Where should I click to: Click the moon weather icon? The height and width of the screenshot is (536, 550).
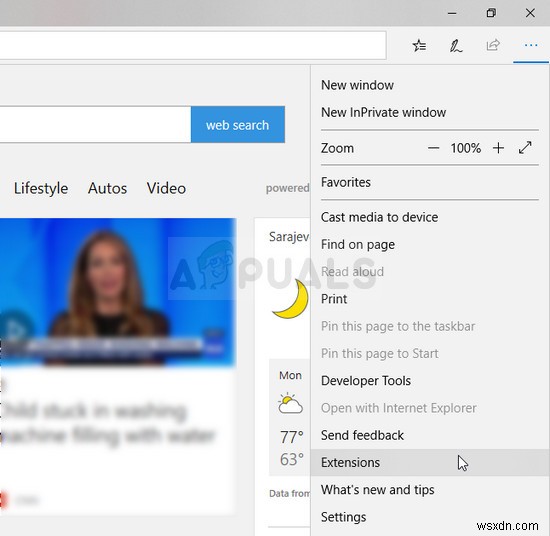290,299
